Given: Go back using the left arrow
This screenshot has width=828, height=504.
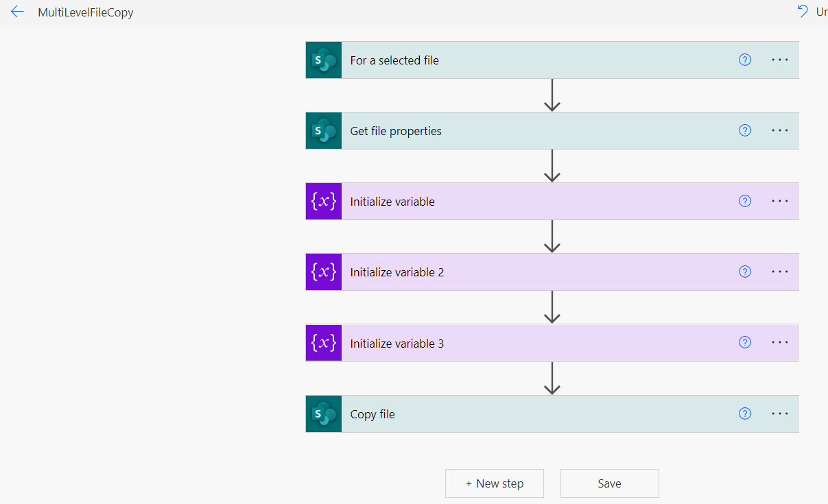Looking at the screenshot, I should 17,12.
